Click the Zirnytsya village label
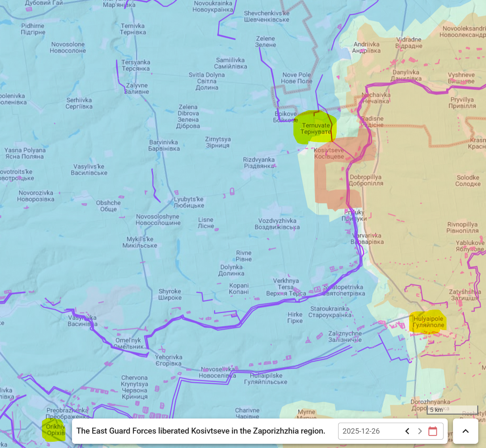 [218, 142]
